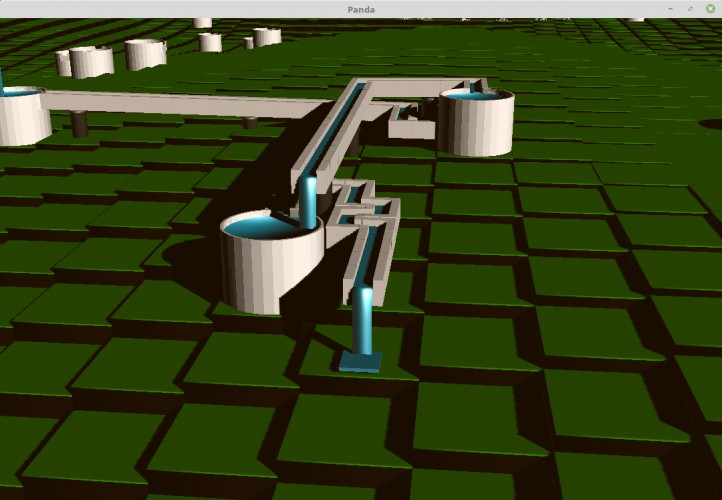The height and width of the screenshot is (500, 722).
Task: Click the water tank at right end of aqueduct
Action: click(x=476, y=122)
